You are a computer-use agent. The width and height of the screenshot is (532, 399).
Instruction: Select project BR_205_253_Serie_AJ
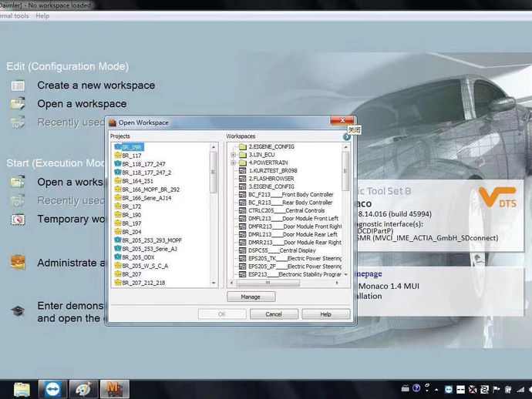[x=150, y=249]
